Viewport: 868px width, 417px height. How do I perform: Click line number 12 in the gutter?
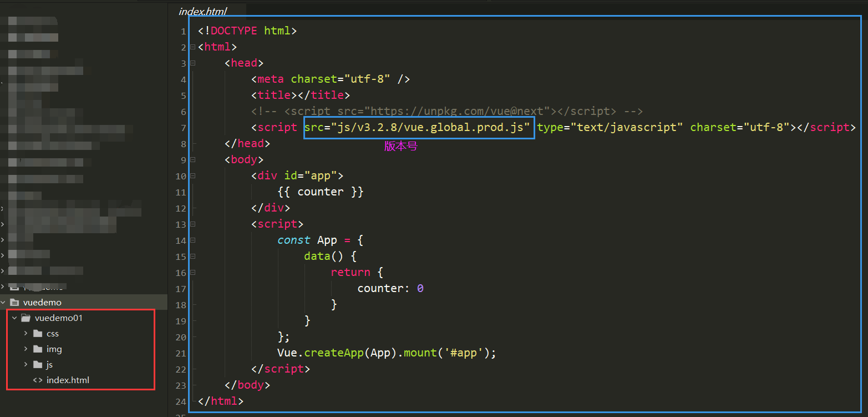pos(181,209)
